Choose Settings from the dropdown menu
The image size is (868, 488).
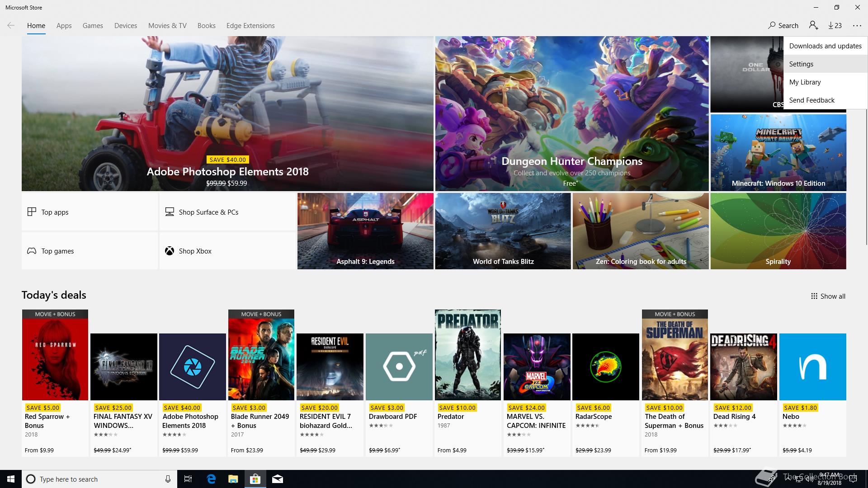tap(826, 64)
